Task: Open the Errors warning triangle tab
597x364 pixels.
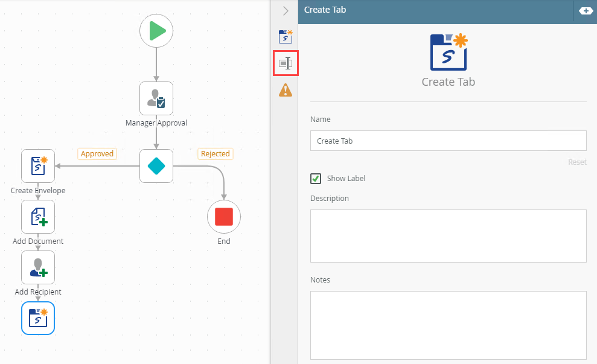Action: 286,91
